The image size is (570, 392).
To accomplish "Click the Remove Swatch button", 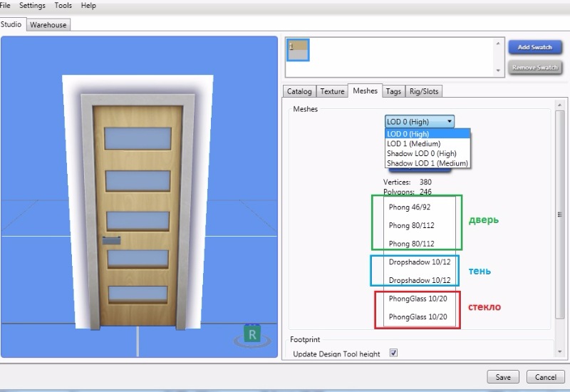I will [x=534, y=68].
